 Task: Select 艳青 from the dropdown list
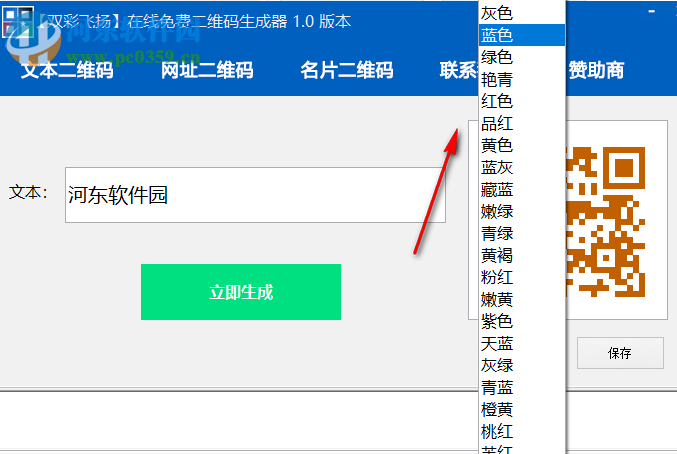pyautogui.click(x=522, y=79)
